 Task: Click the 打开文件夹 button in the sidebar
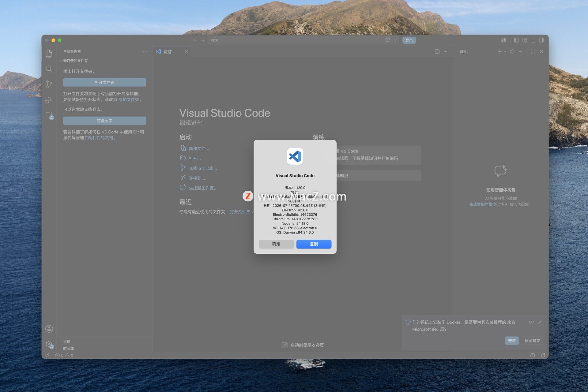click(104, 82)
